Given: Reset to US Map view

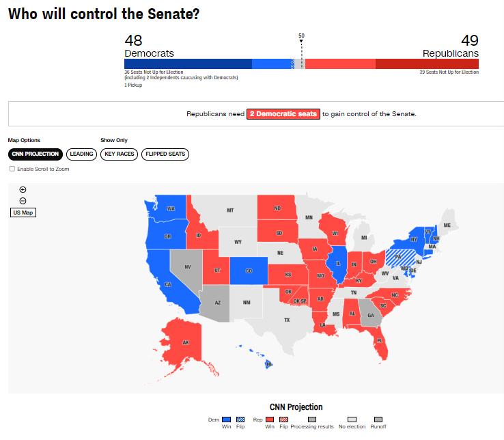Looking at the screenshot, I should [23, 212].
